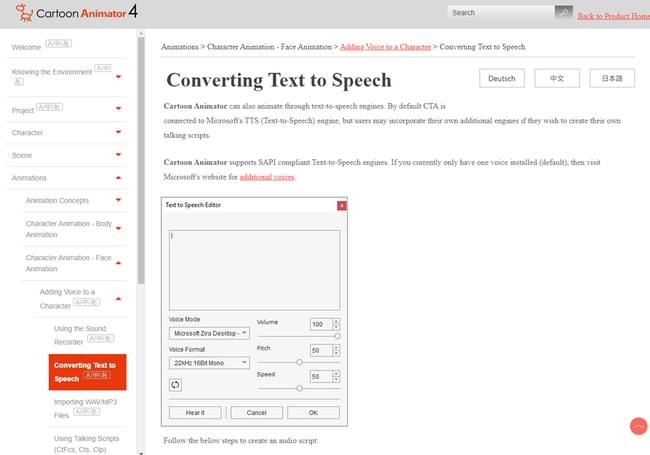Expand the Knowing the Environment section
The width and height of the screenshot is (650, 455).
coord(118,77)
